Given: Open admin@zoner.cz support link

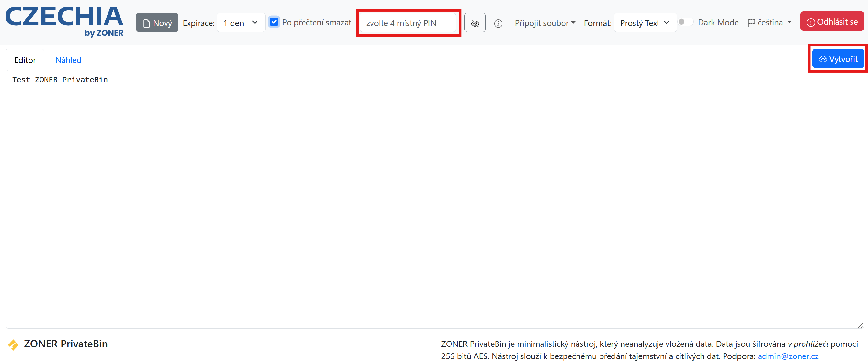Looking at the screenshot, I should 787,356.
